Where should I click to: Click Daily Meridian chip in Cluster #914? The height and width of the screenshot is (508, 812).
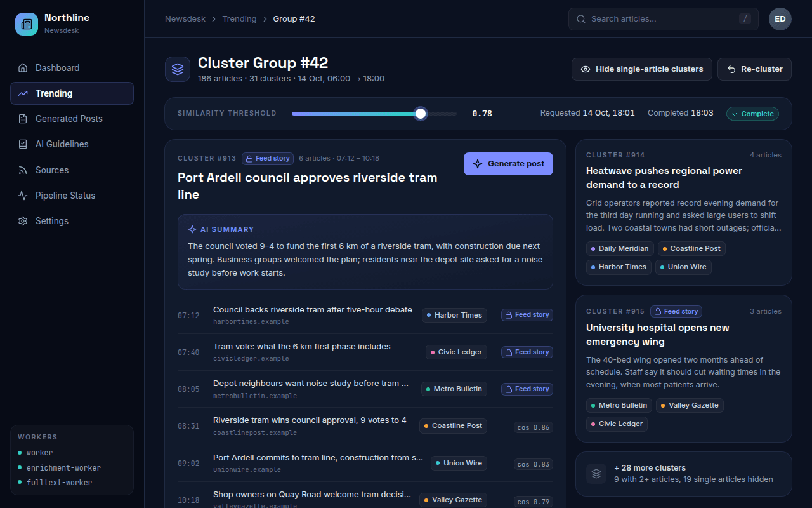coord(620,248)
